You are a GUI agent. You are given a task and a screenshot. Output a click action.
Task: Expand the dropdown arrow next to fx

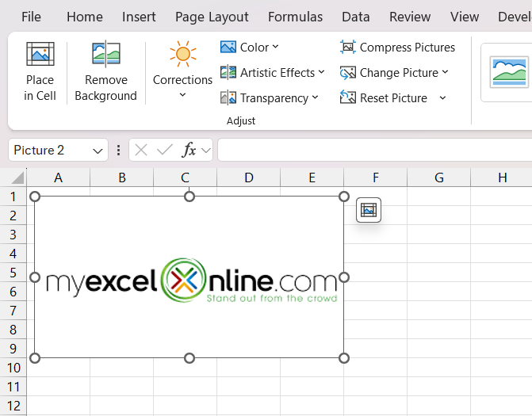tap(206, 151)
